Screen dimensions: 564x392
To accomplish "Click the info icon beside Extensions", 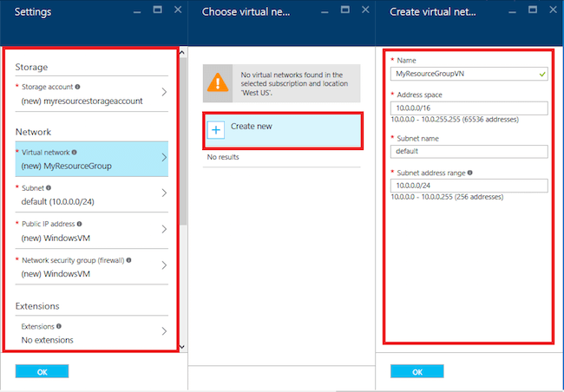I will (x=60, y=327).
